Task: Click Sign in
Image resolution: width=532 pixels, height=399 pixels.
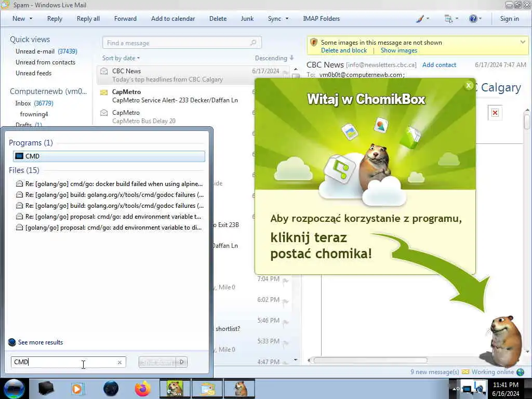Action: tap(509, 19)
